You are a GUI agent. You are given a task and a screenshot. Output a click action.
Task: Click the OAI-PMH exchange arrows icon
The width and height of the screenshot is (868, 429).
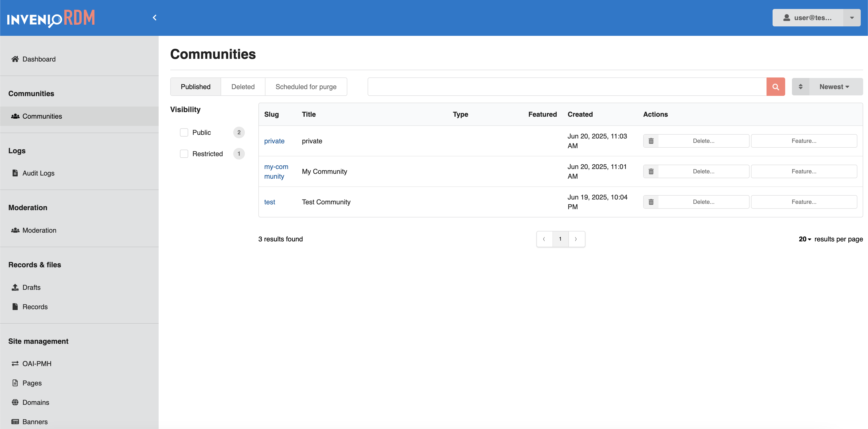pyautogui.click(x=15, y=364)
